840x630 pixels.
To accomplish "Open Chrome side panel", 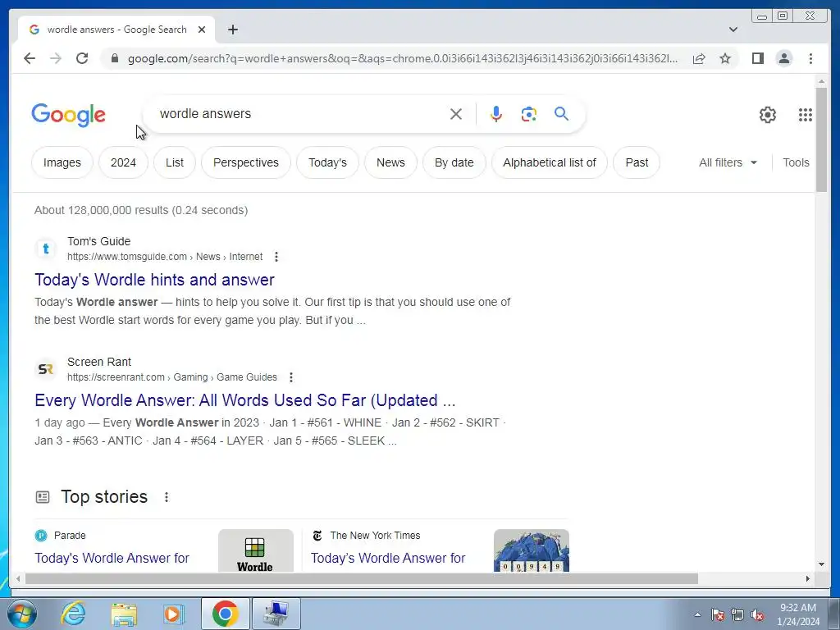I will pyautogui.click(x=757, y=58).
